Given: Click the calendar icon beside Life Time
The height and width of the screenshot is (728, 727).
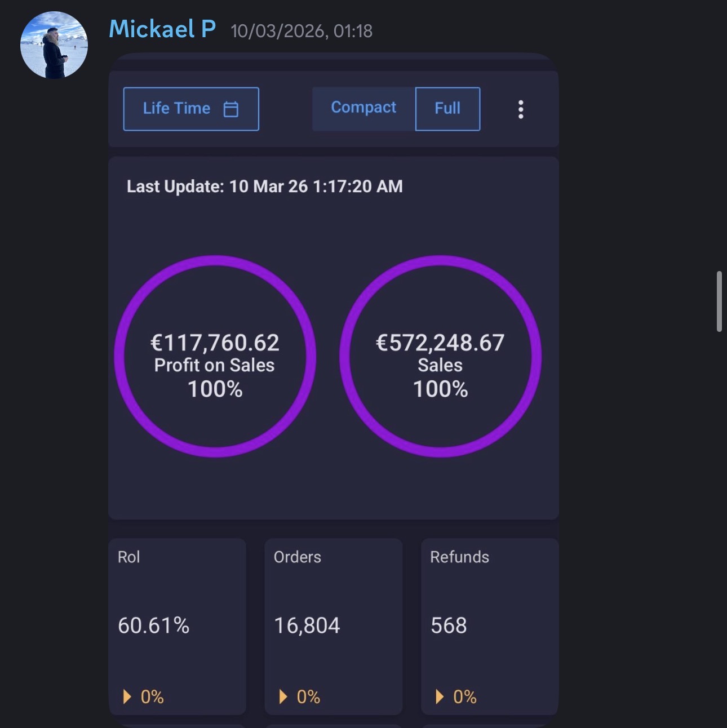Looking at the screenshot, I should click(x=231, y=109).
